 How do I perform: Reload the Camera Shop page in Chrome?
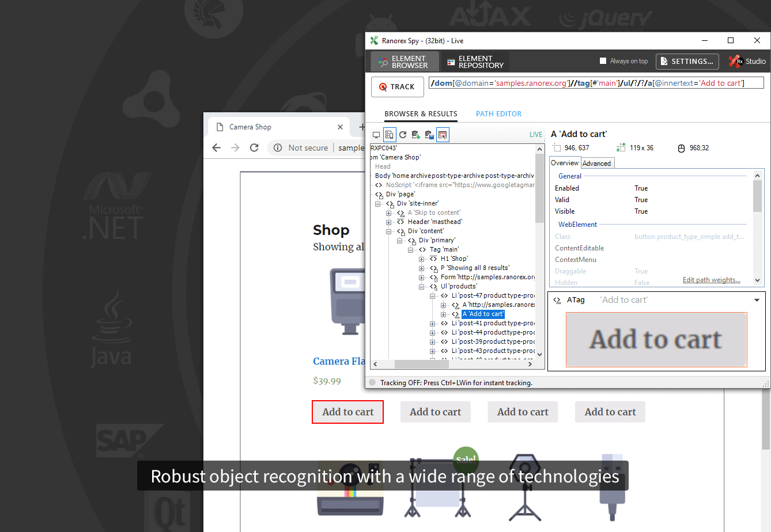coord(254,148)
